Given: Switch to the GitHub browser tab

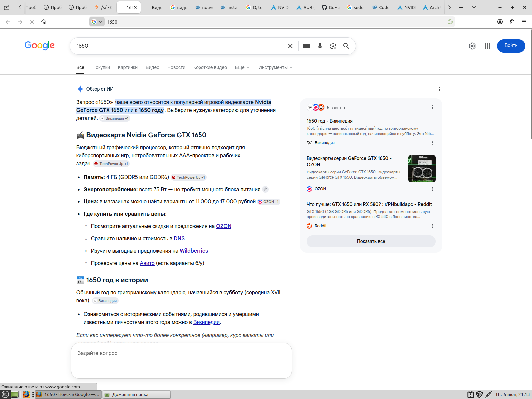Looking at the screenshot, I should pyautogui.click(x=330, y=7).
